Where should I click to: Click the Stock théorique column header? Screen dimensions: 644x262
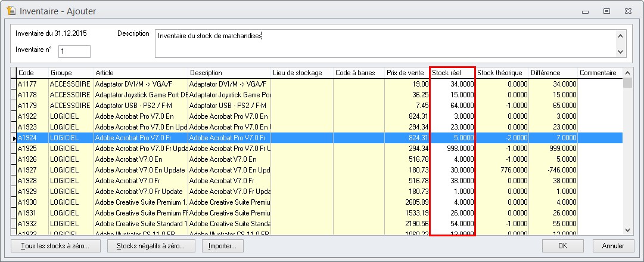point(502,73)
